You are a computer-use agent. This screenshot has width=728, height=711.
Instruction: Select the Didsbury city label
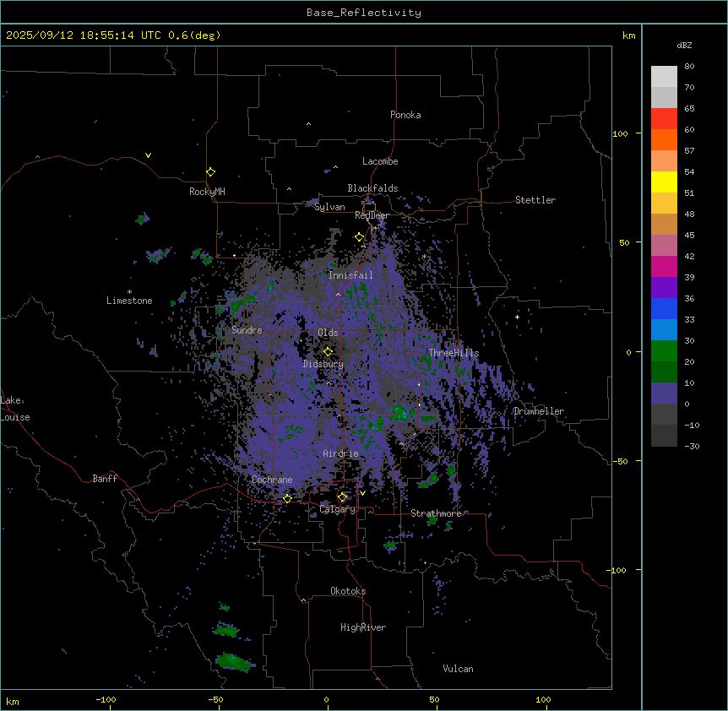(323, 364)
